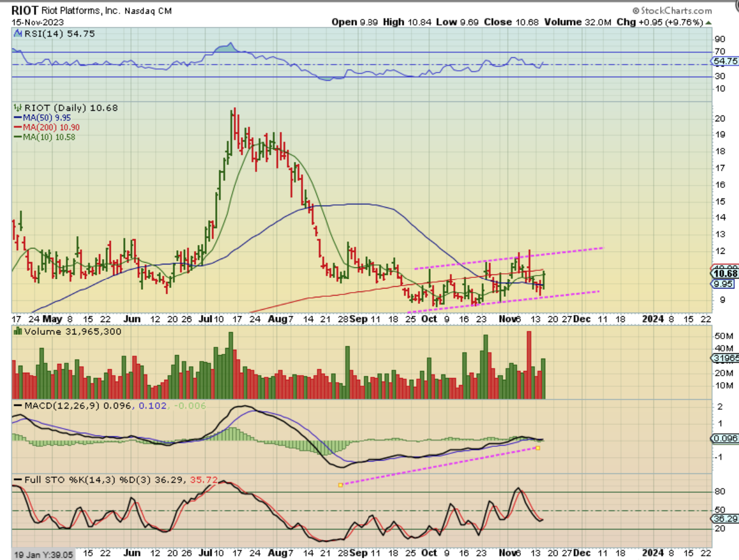Click the RIOT ticker symbol in the header
This screenshot has height=560, width=739.
[25, 11]
